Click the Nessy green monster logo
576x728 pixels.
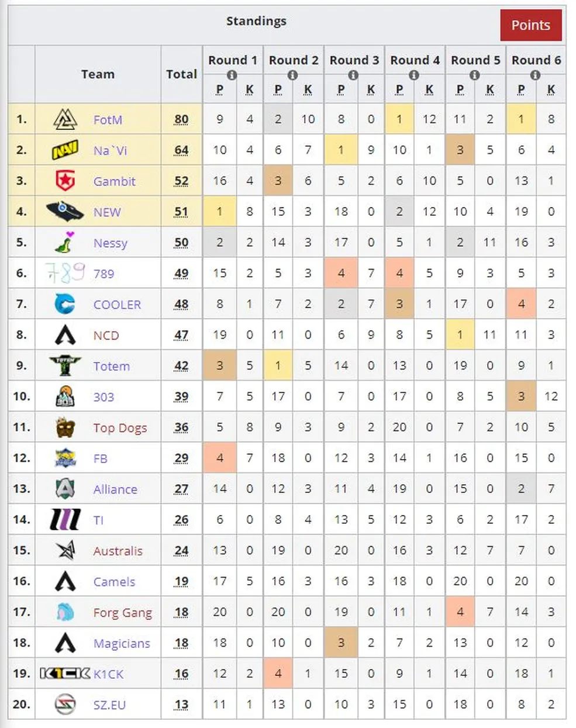click(65, 242)
